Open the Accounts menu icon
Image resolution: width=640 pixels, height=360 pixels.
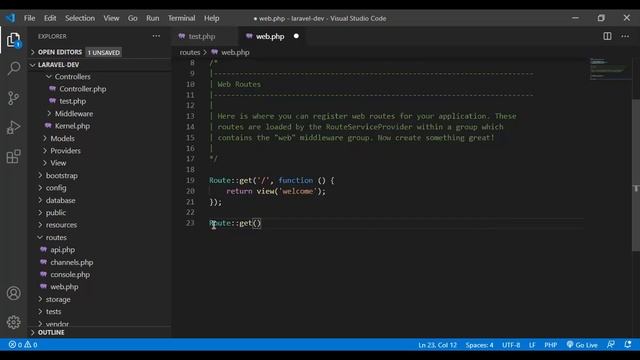13,293
